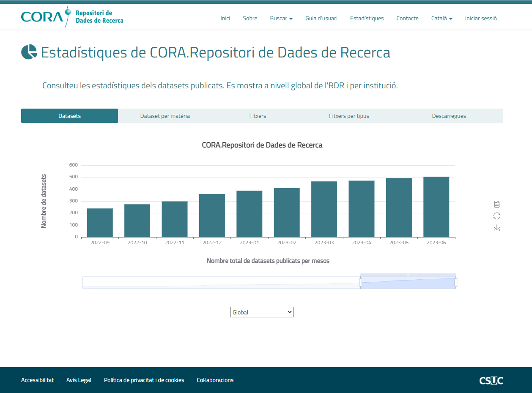Click the 2023-01 bar in chart
532x393 pixels.
[250, 214]
